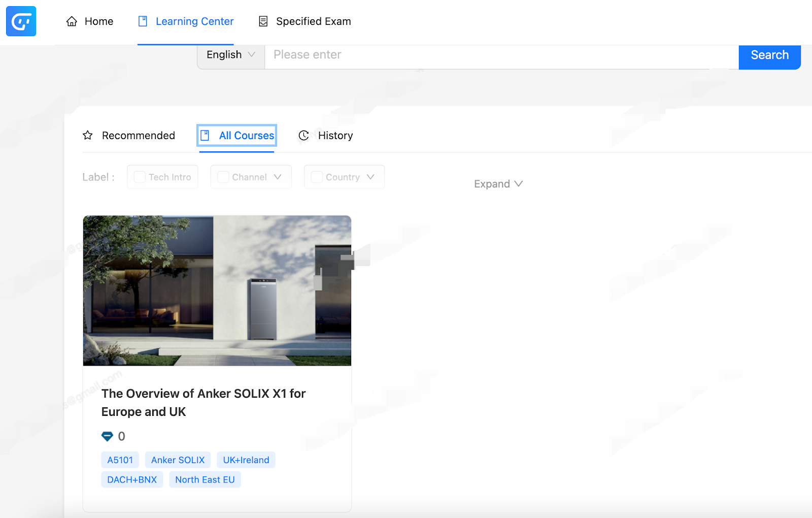This screenshot has width=812, height=518.
Task: Open the English language dropdown
Action: pos(230,55)
